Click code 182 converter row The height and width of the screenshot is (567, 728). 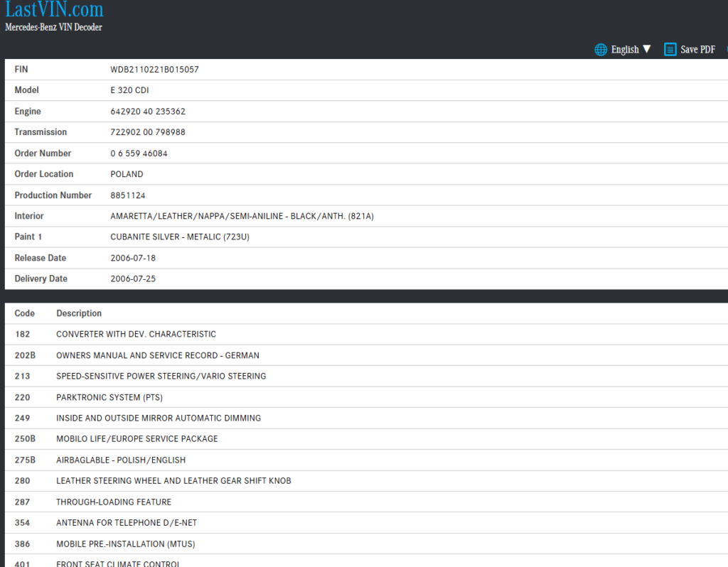[x=136, y=334]
